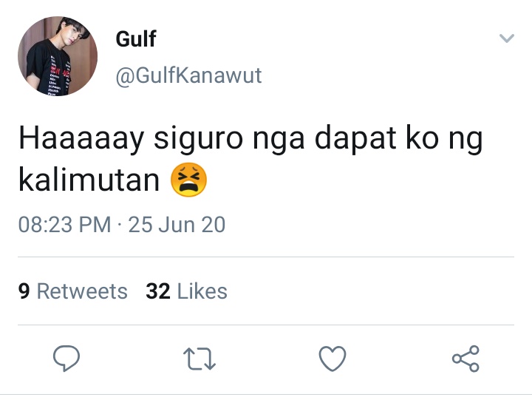Click the tired face emoji

click(188, 180)
